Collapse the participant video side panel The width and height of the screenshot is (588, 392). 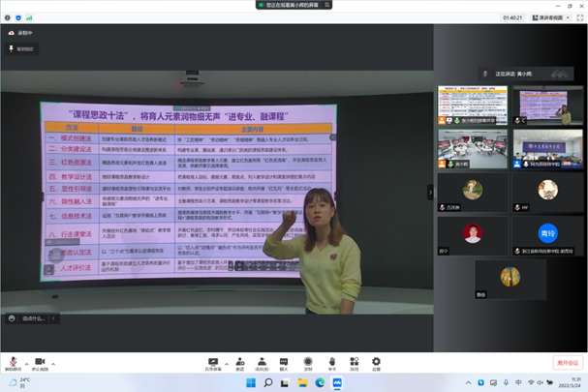click(x=431, y=193)
